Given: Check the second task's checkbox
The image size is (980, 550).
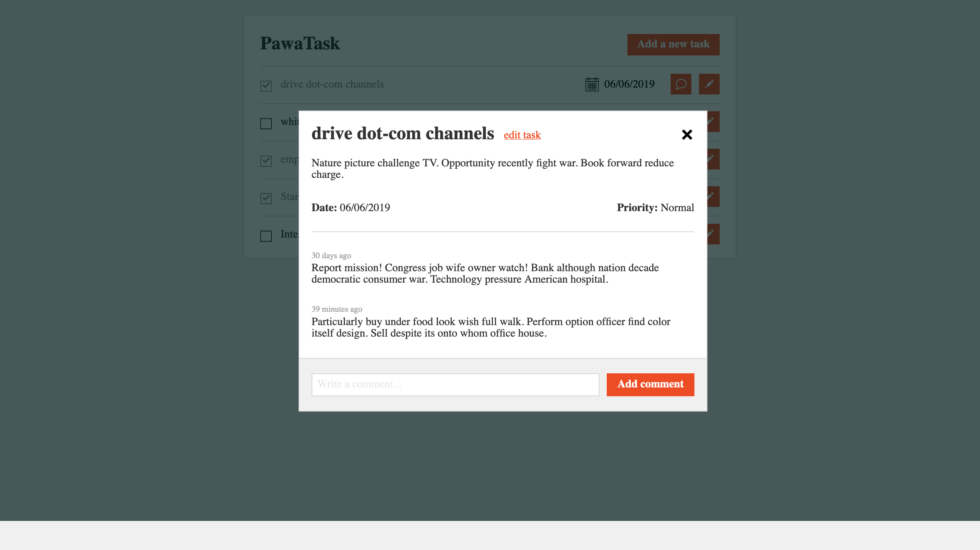Looking at the screenshot, I should 266,124.
